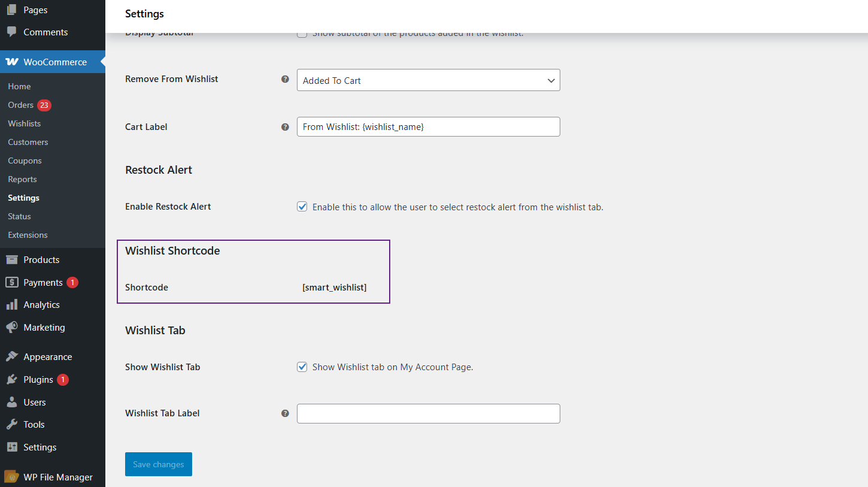Viewport: 868px width, 487px height.
Task: Click the Users person icon
Action: coord(12,402)
